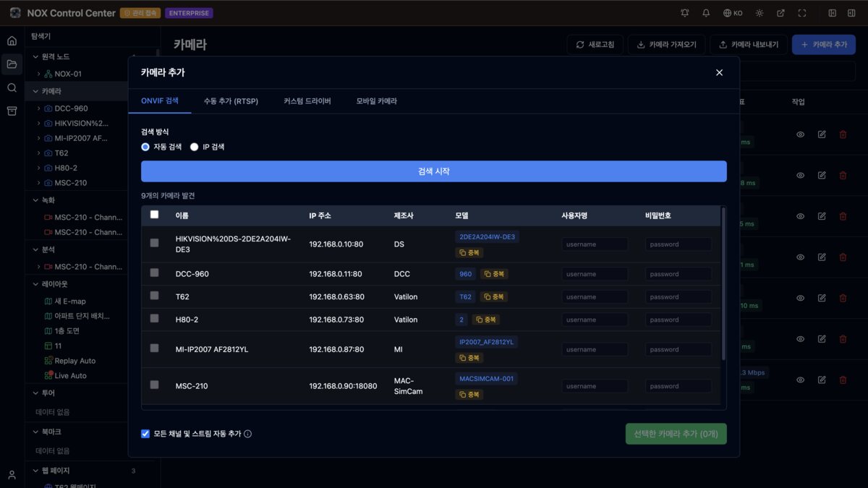Image resolution: width=868 pixels, height=488 pixels.
Task: Click the 선택한 카메라 추가 (0개) button
Action: (x=676, y=434)
